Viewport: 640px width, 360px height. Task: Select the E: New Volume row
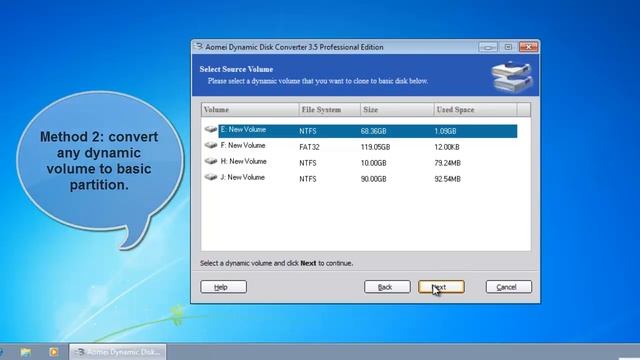coord(360,131)
